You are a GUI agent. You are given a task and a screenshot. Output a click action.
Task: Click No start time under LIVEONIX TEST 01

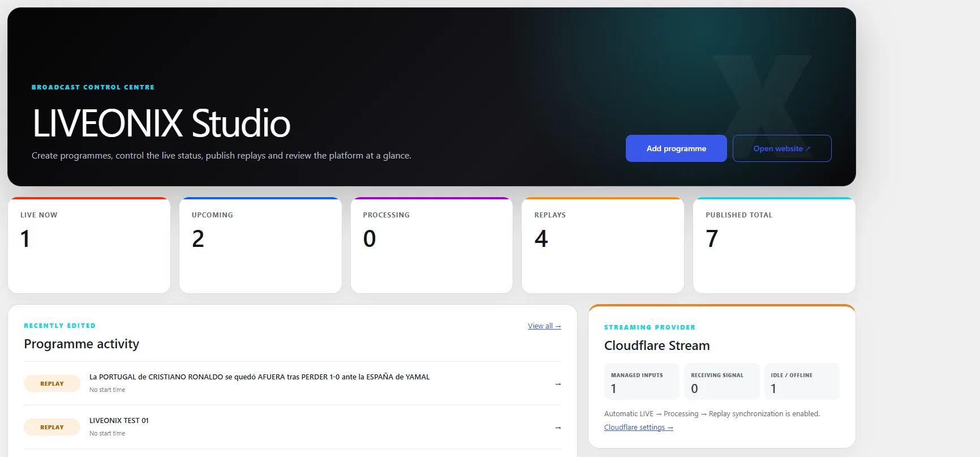[x=107, y=433]
